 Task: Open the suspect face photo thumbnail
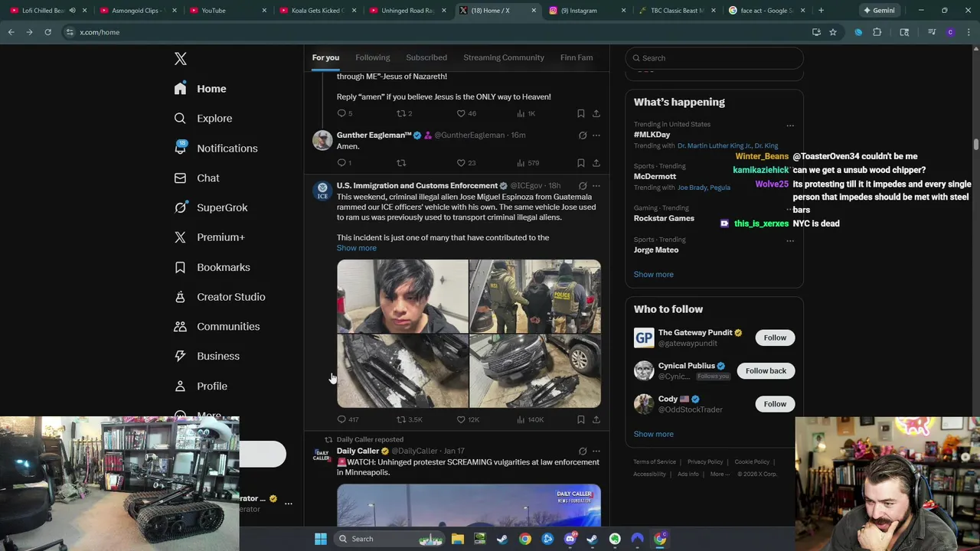coord(403,296)
